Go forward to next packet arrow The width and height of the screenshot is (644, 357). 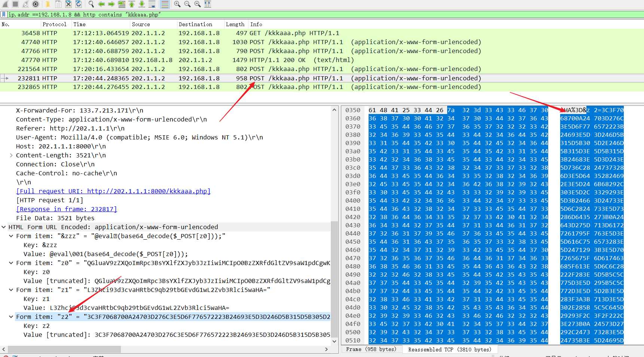pos(112,4)
